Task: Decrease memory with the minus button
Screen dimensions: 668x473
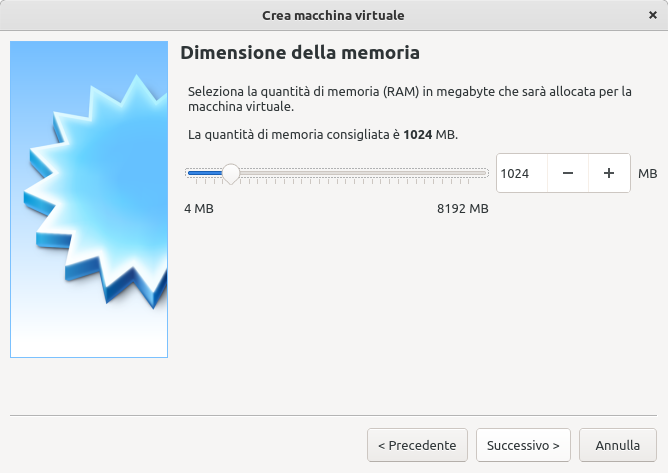Action: [x=568, y=173]
